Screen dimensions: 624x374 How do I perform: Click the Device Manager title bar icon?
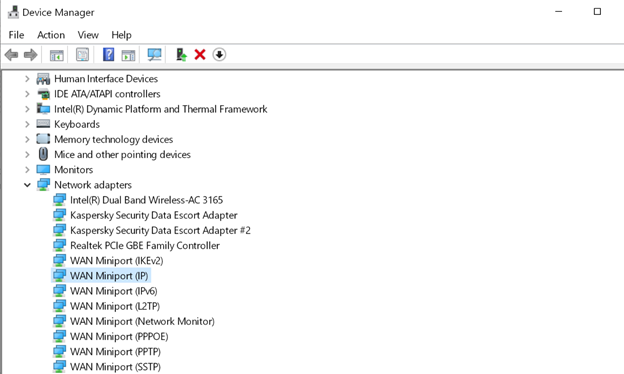coord(13,12)
